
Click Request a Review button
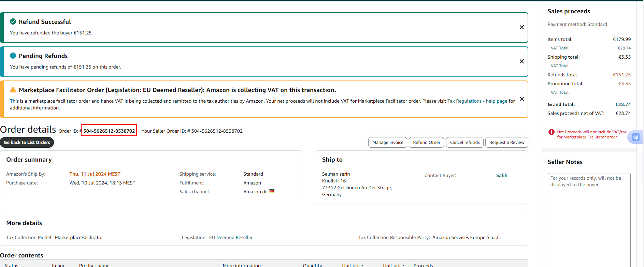506,143
